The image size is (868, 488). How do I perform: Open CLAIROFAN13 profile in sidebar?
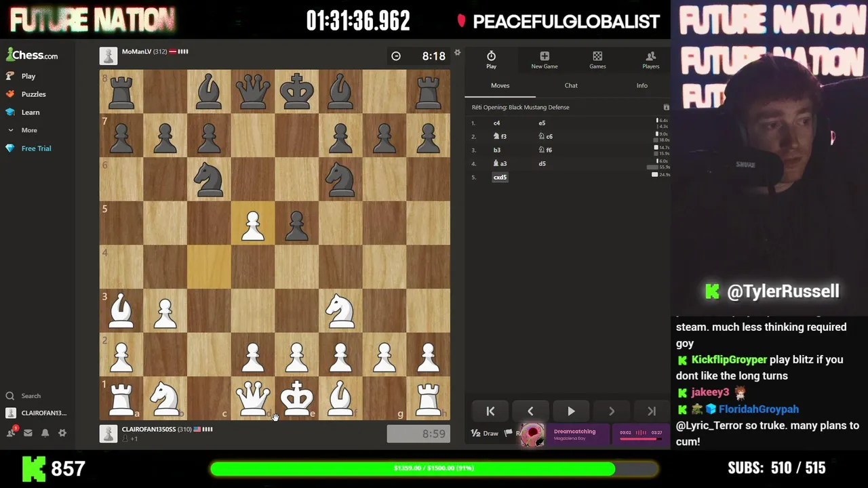(x=37, y=413)
